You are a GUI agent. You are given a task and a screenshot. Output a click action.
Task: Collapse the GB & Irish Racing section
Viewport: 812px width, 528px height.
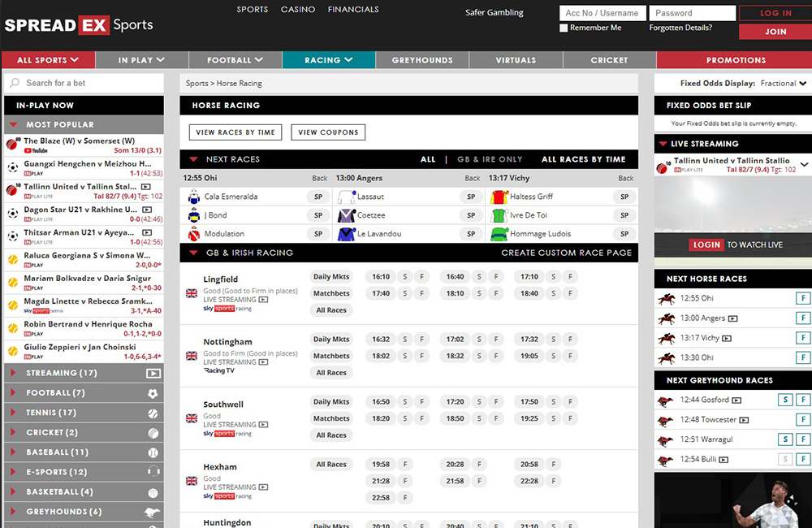194,253
